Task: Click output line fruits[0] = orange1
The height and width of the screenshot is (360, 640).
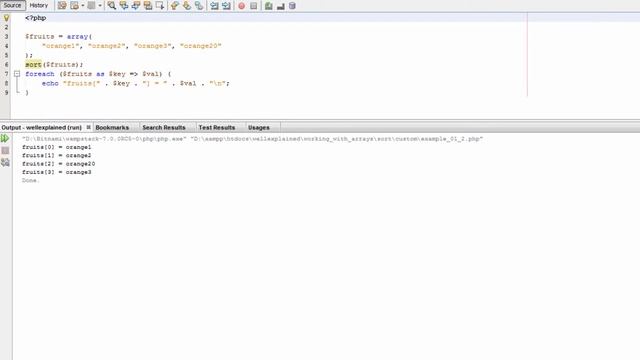Action: click(56, 147)
